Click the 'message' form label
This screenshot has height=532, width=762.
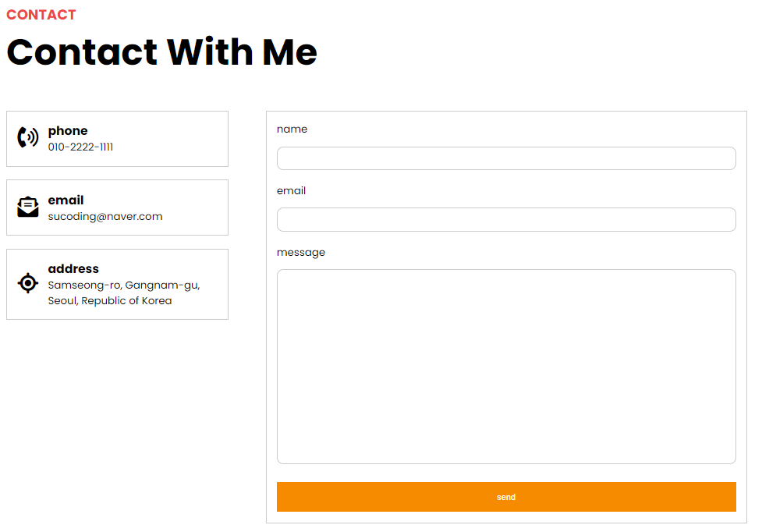301,253
